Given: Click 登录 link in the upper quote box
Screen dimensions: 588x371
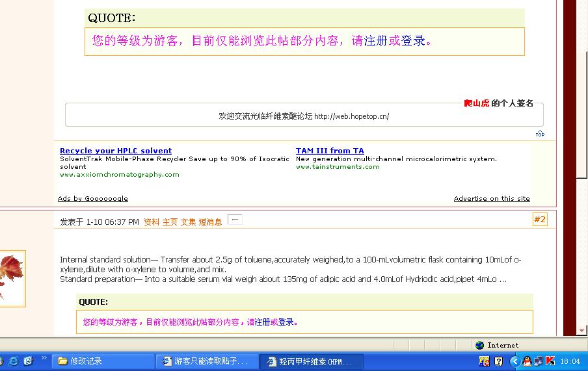Looking at the screenshot, I should click(x=413, y=40).
